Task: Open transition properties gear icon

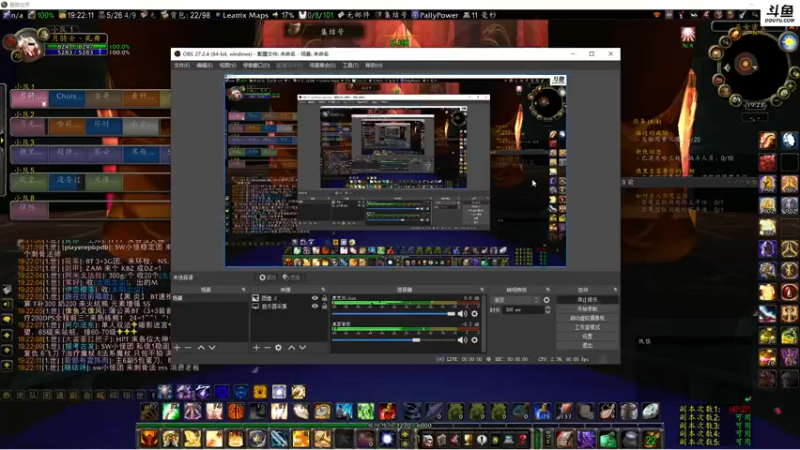Action: (x=546, y=300)
